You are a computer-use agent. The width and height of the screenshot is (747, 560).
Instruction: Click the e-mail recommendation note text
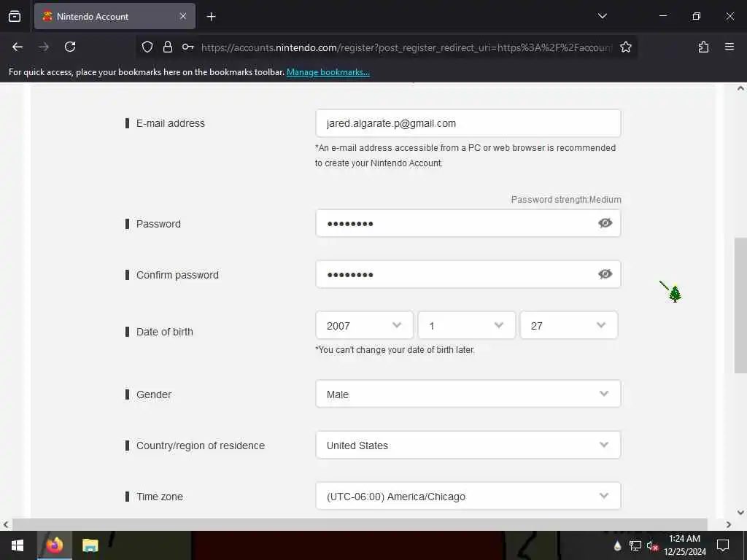465,155
